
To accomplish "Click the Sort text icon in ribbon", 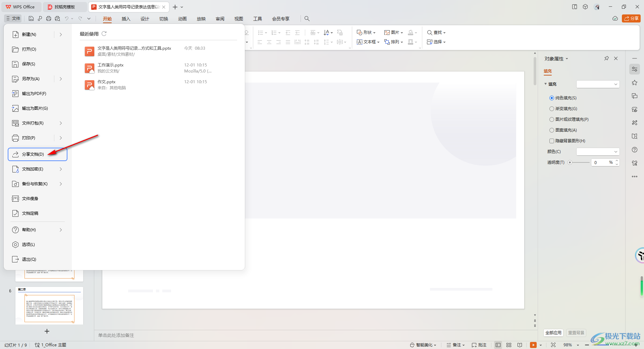I will (326, 33).
